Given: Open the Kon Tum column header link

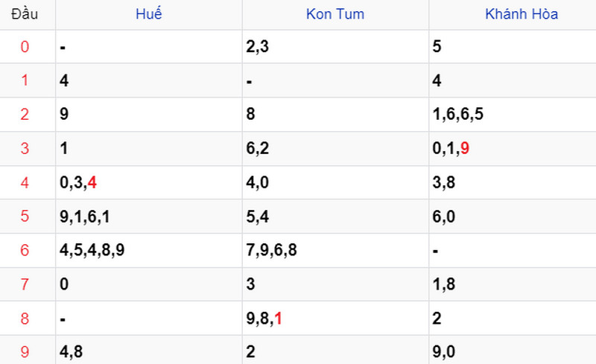Looking at the screenshot, I should click(335, 14).
